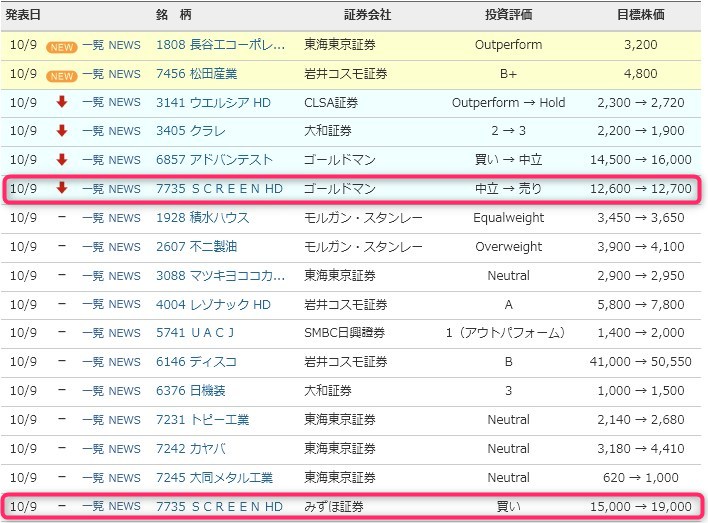Select the red down arrow in アドバンテスト row
Viewport: 708px width, 523px height.
62,160
